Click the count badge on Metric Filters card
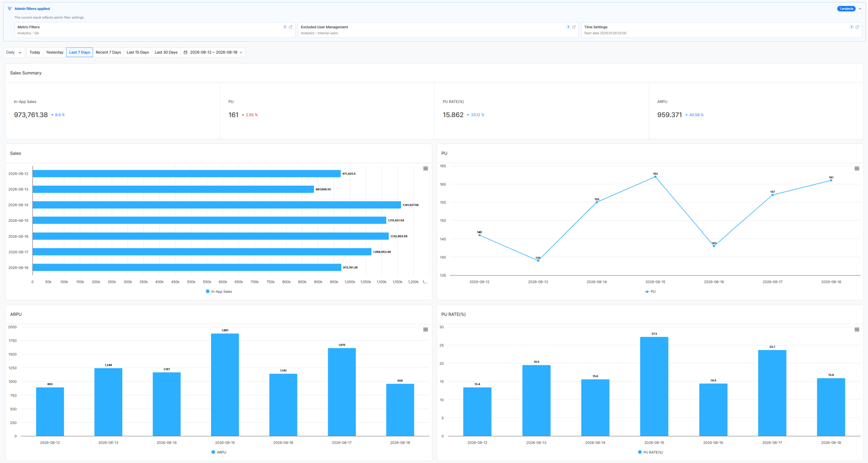 285,27
